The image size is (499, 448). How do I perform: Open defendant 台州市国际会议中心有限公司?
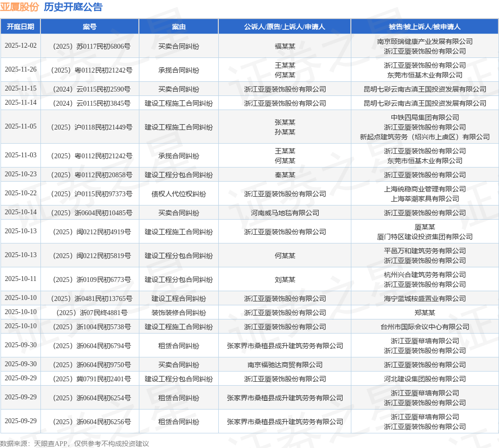(x=424, y=327)
